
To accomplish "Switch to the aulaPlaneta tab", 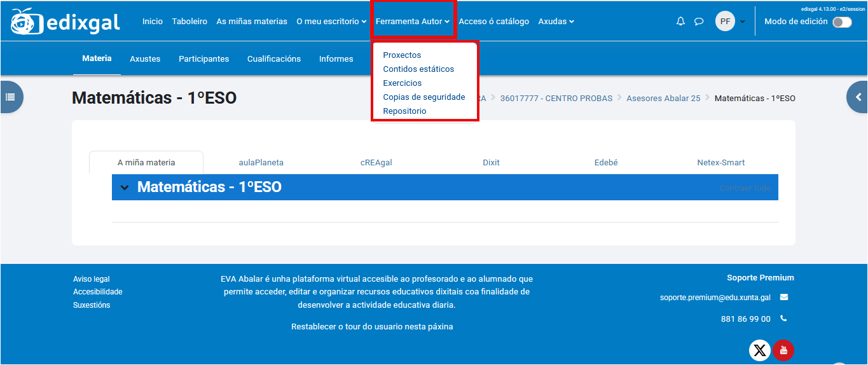I will 261,163.
